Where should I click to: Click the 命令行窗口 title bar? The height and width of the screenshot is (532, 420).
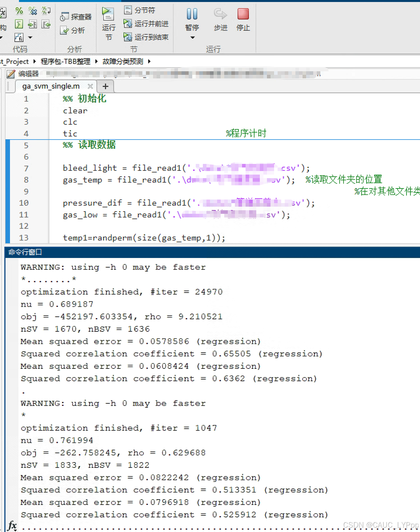click(212, 252)
